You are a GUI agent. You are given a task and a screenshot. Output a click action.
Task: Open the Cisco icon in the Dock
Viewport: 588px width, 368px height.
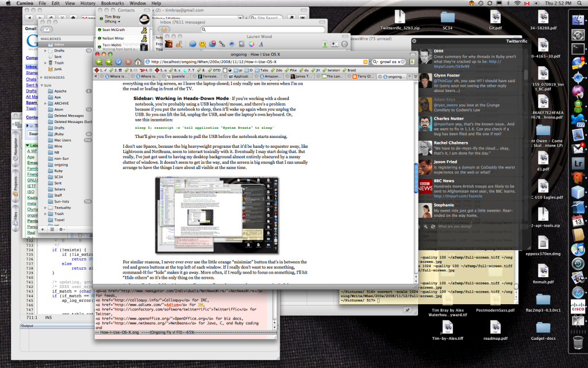point(578,307)
